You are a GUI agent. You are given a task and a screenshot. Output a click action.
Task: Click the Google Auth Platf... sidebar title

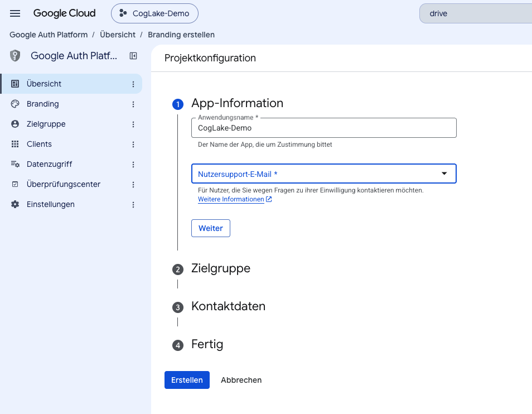click(74, 56)
